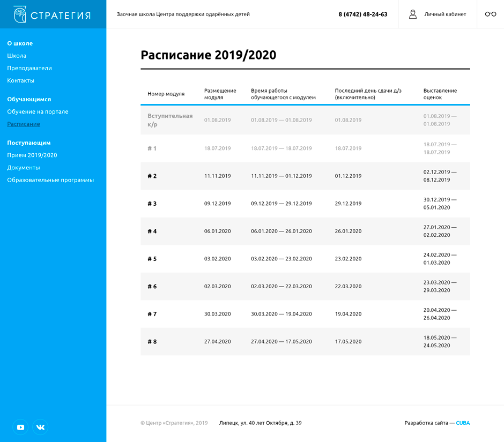Click the Номер модуля column header
Screen dimensions: 504x442
tap(166, 94)
